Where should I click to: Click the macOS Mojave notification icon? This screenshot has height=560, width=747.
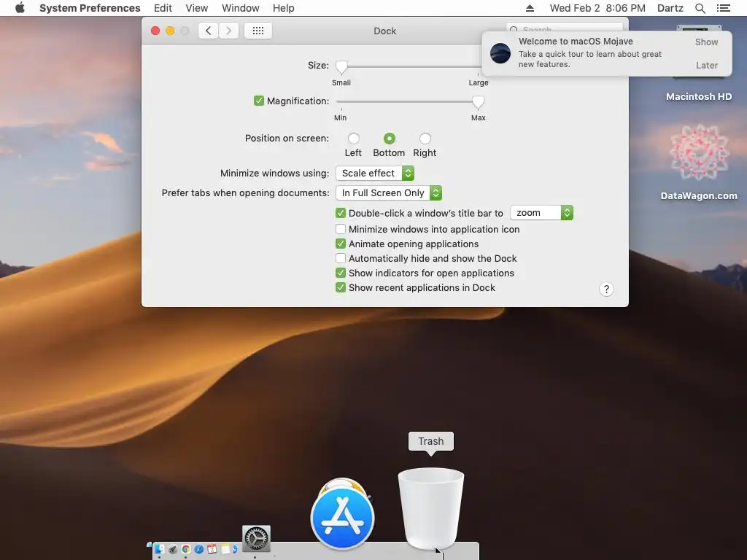tap(500, 52)
